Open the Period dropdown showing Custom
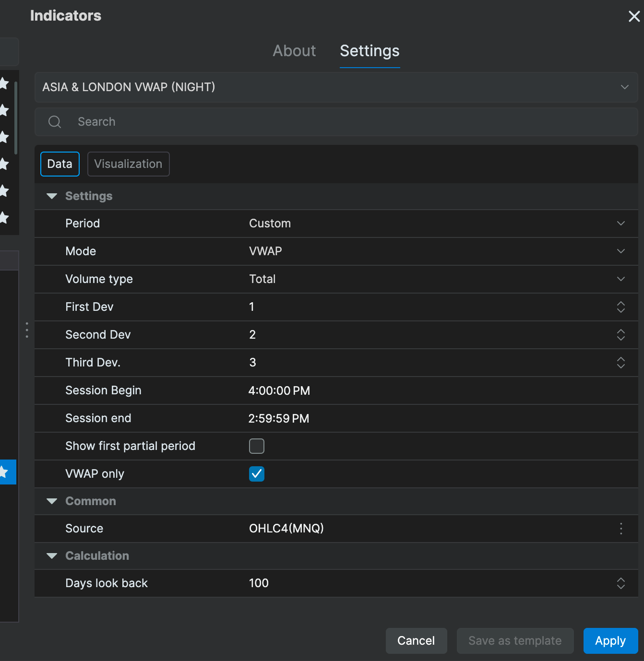The height and width of the screenshot is (661, 644). [x=438, y=224]
